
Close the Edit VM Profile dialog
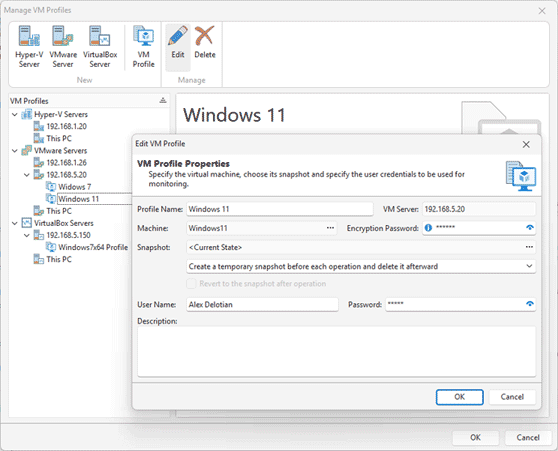(x=526, y=145)
